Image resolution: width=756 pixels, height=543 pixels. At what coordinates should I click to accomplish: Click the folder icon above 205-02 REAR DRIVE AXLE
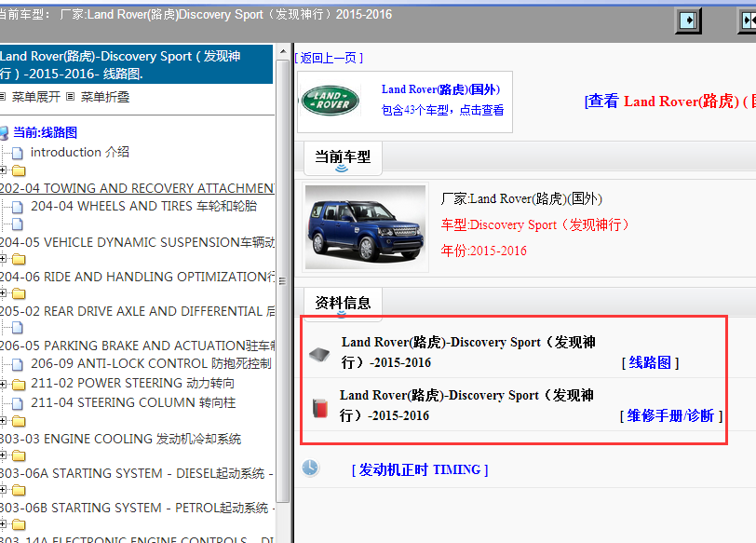(x=19, y=293)
